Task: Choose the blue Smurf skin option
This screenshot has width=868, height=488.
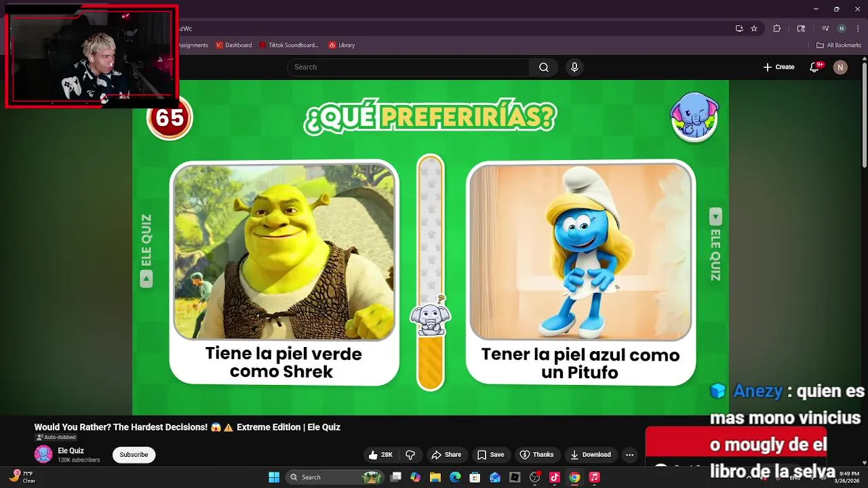Action: point(580,272)
